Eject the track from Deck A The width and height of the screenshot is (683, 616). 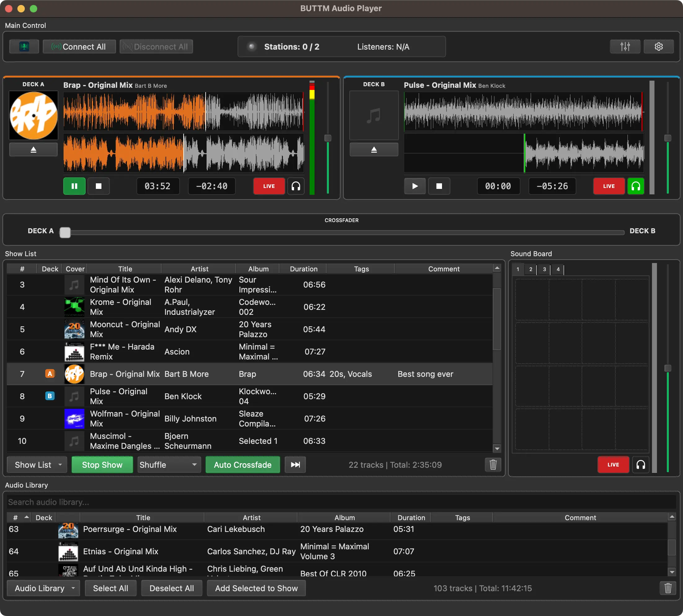coord(33,149)
